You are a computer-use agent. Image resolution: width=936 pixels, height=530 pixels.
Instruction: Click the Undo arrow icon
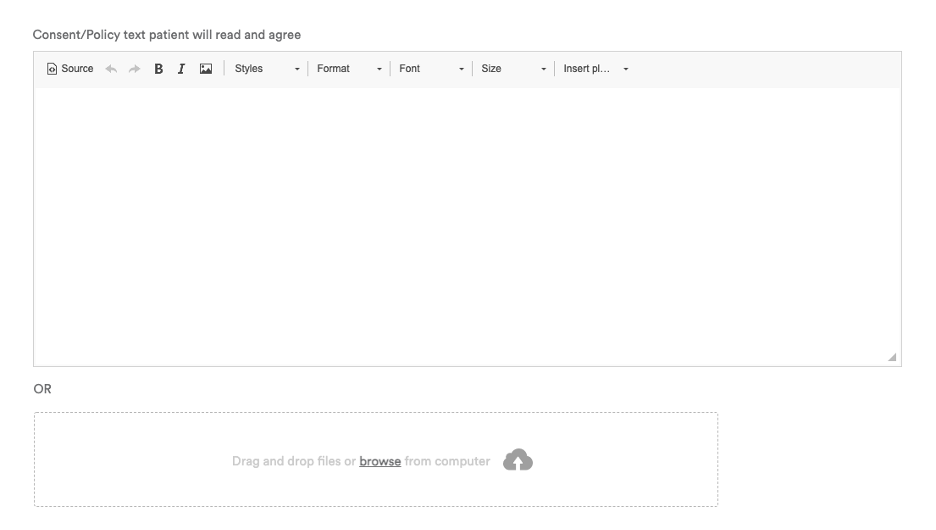pos(111,69)
